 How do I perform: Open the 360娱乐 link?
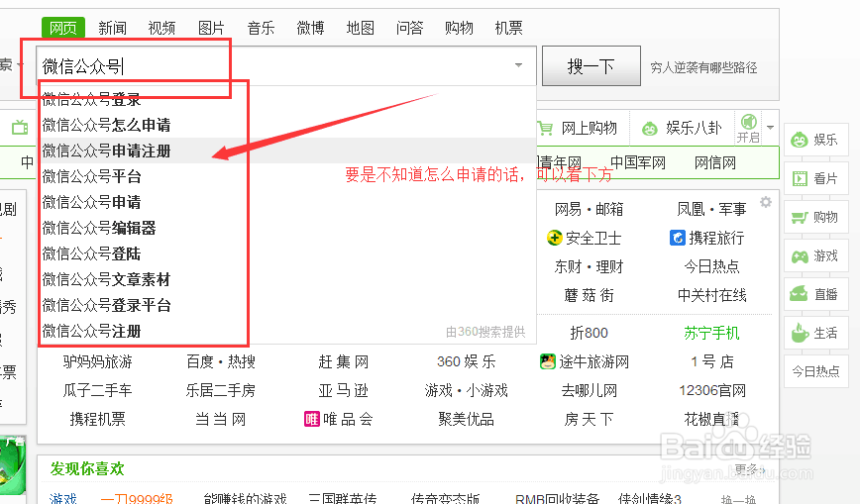click(467, 361)
